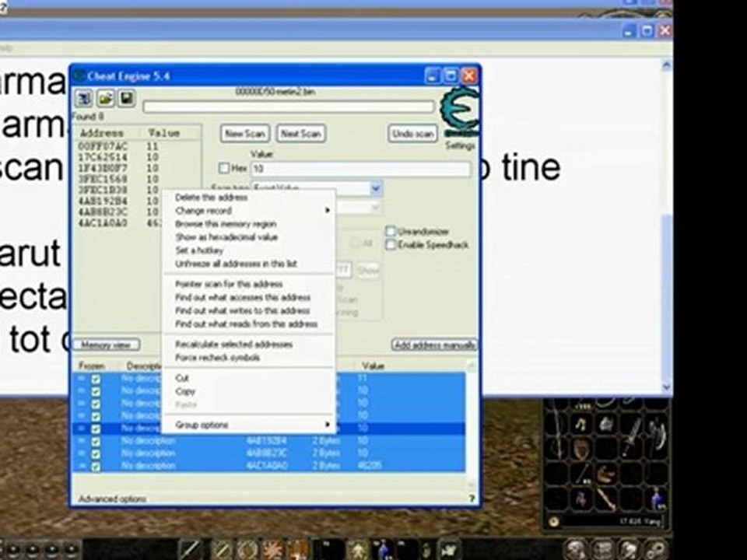Click the 46205 value in the address table
This screenshot has height=560, width=747.
(x=370, y=466)
